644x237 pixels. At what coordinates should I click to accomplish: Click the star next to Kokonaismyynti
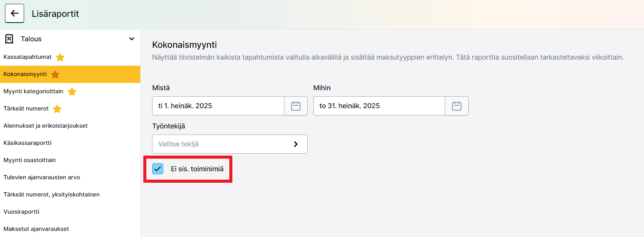point(55,75)
